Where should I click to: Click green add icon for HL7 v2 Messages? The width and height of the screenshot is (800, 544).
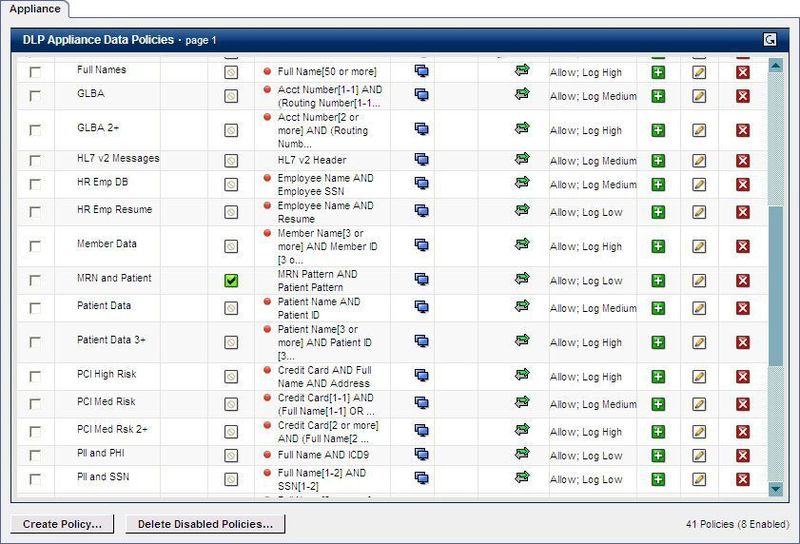(658, 161)
